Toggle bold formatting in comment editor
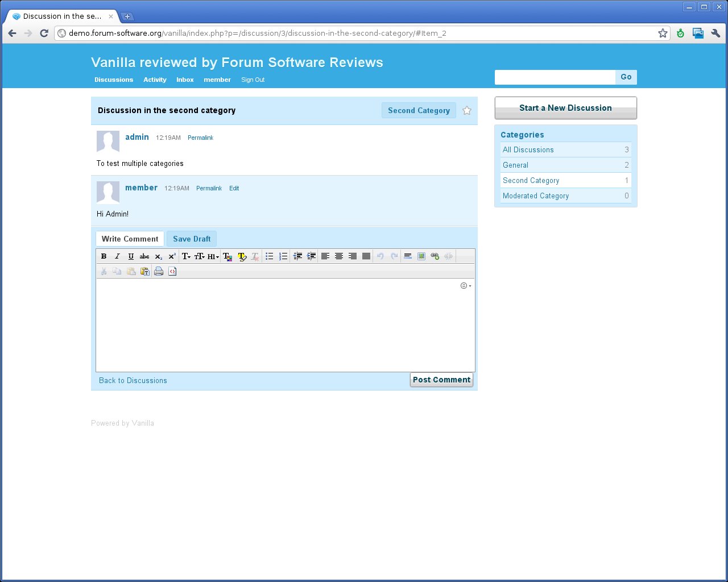 point(104,256)
